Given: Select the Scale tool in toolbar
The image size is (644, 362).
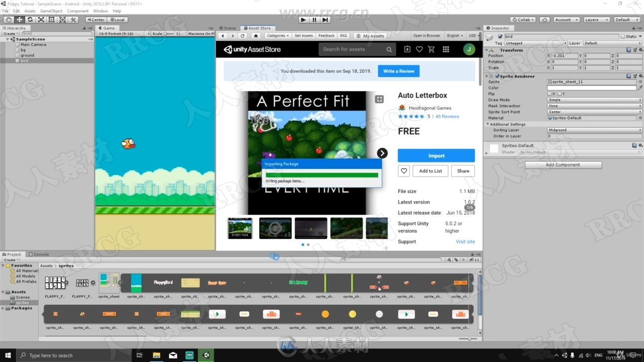Looking at the screenshot, I should pyautogui.click(x=41, y=20).
